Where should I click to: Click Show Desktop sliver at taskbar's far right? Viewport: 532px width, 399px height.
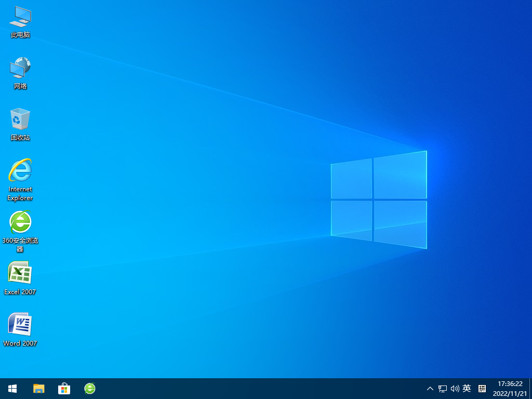(530, 389)
